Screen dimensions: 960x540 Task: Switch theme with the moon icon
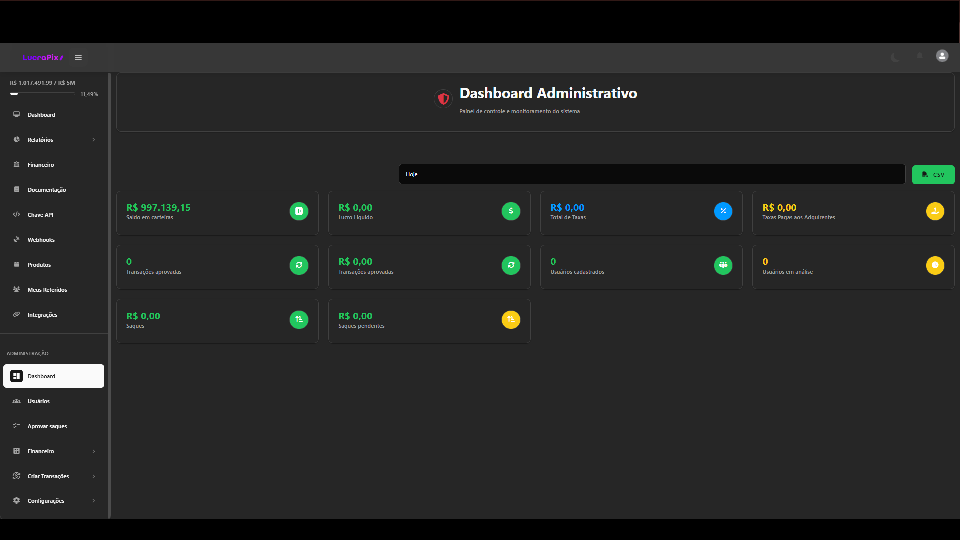click(x=895, y=57)
